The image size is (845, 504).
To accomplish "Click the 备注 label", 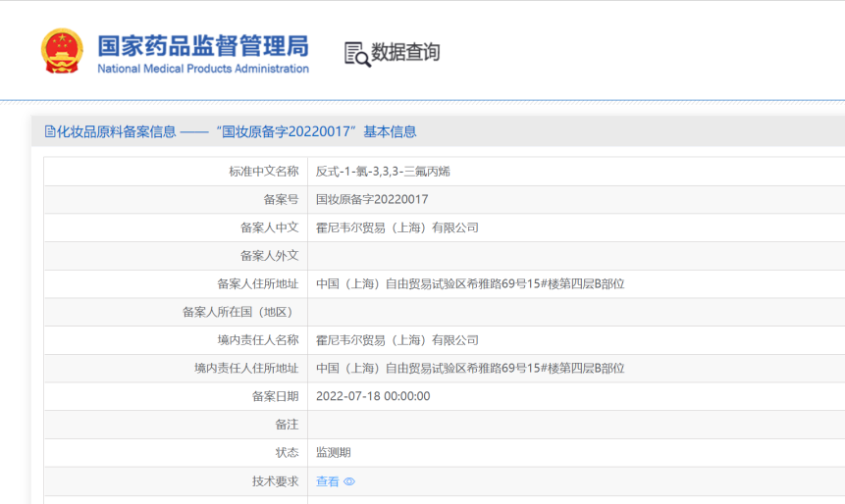I will coord(287,425).
